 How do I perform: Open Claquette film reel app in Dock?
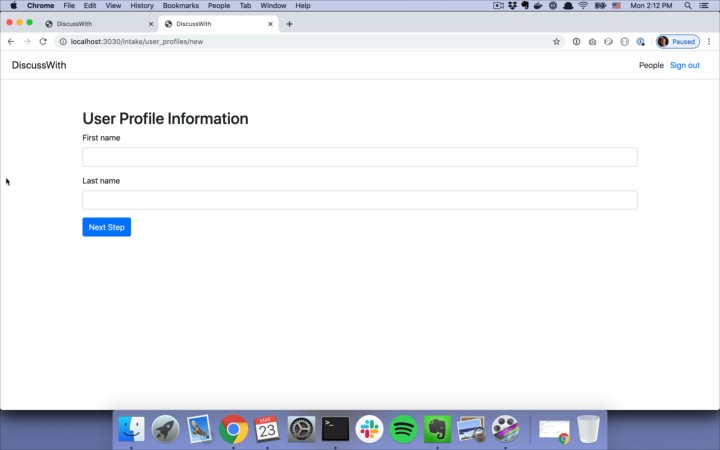pos(505,429)
